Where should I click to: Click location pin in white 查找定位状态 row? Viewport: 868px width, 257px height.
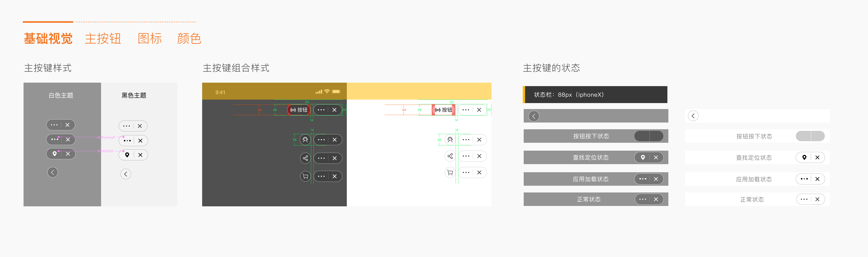[x=804, y=157]
